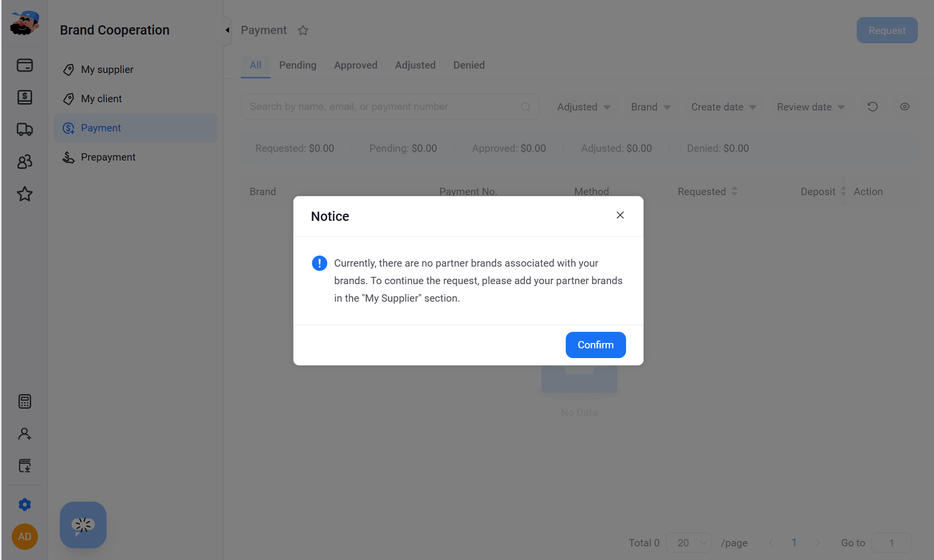Click the Confirm button in Notice

(x=596, y=345)
